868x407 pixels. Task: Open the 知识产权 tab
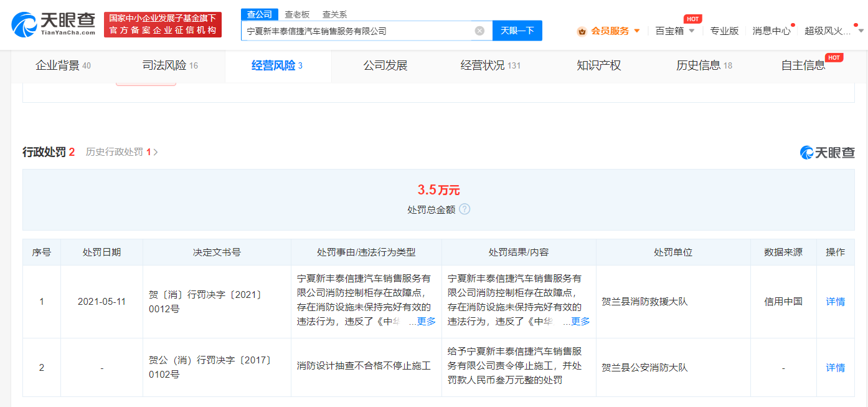click(x=599, y=65)
